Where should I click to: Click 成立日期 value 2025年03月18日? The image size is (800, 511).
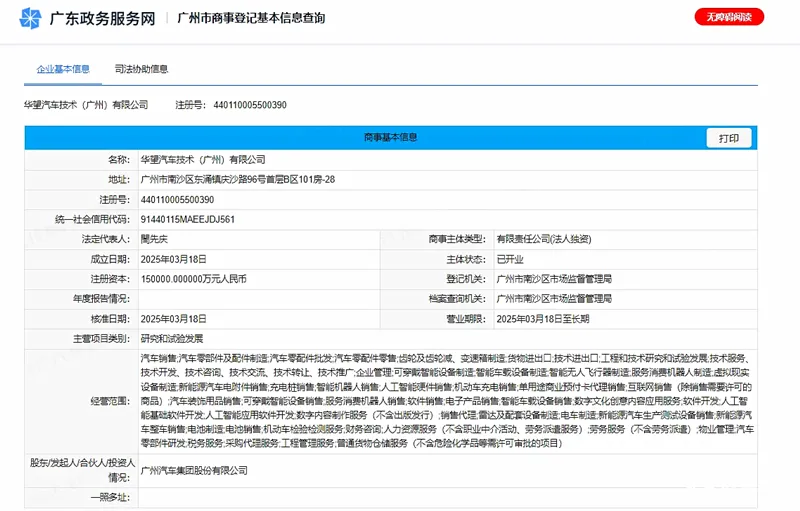coord(173,259)
